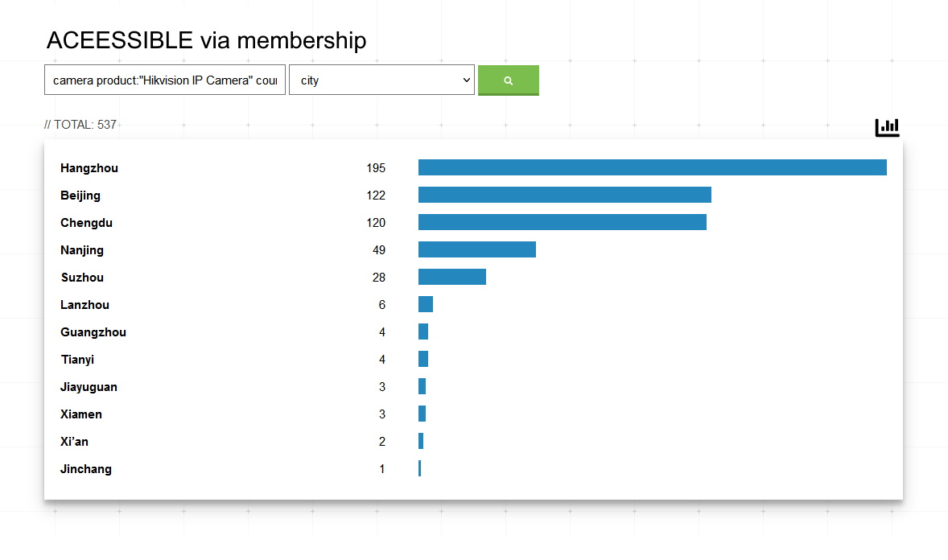Click the Jinchang city entry
The height and width of the screenshot is (560, 948).
[x=86, y=469]
